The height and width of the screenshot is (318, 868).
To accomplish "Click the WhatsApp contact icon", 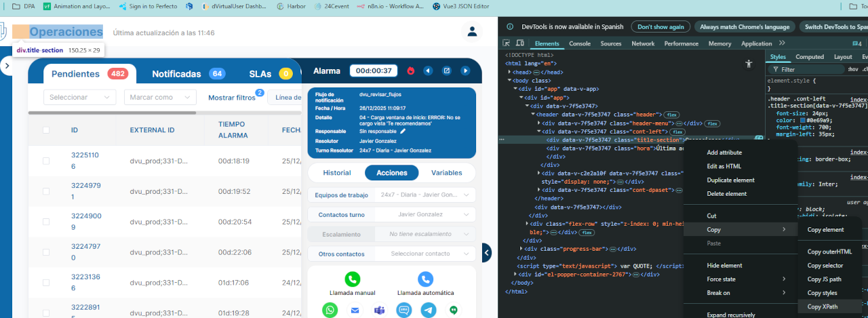I will (330, 310).
